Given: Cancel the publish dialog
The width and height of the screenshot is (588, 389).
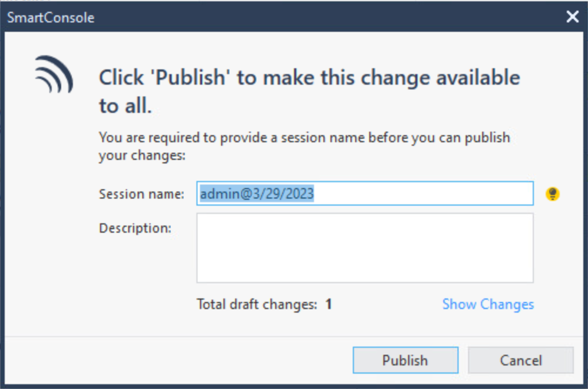Looking at the screenshot, I should pos(521,360).
